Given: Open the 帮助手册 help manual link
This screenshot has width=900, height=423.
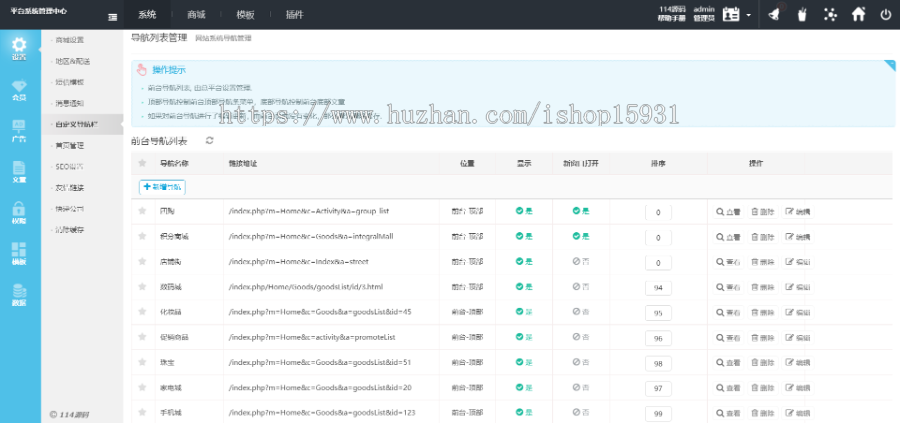Looking at the screenshot, I should tap(670, 18).
